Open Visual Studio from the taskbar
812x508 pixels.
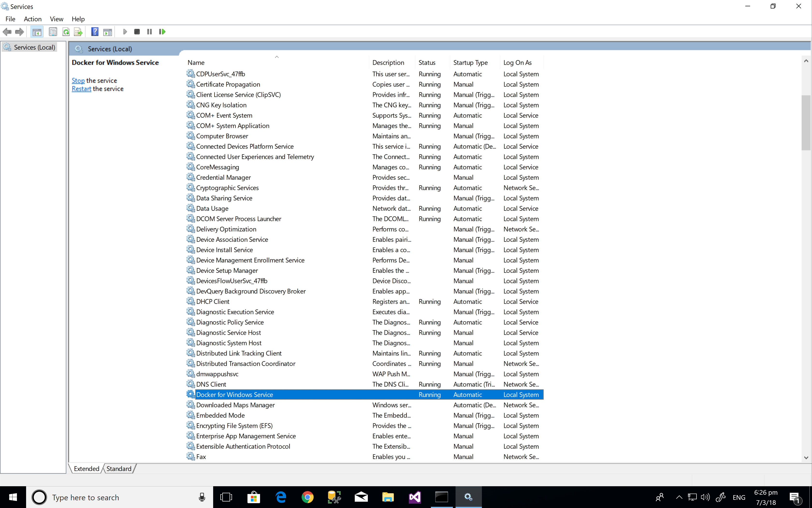[415, 497]
